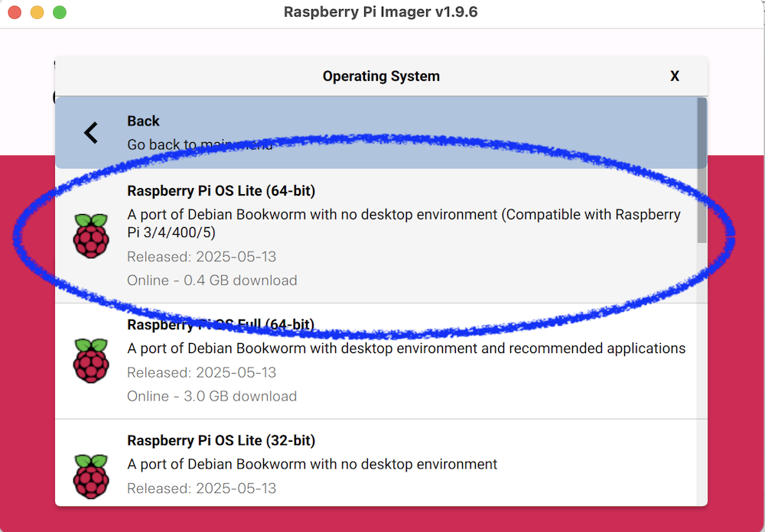
Task: Minimize the window with the yellow button
Action: (37, 12)
